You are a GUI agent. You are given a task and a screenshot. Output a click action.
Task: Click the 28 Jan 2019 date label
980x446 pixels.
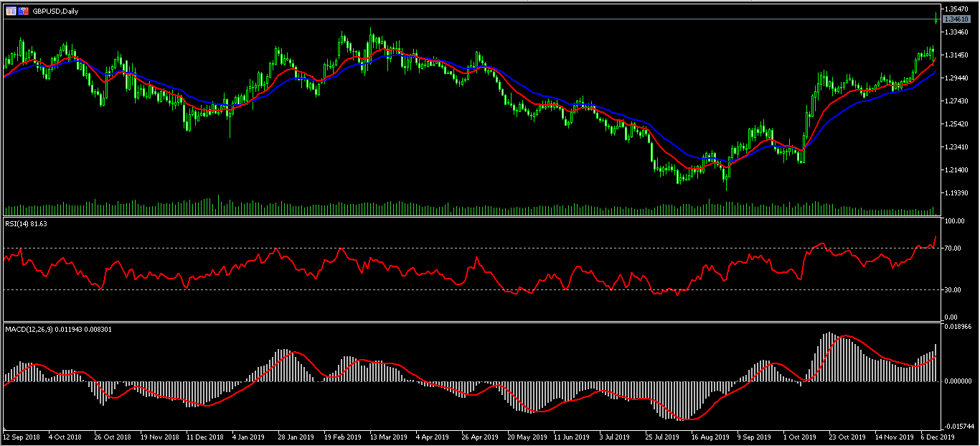click(296, 437)
